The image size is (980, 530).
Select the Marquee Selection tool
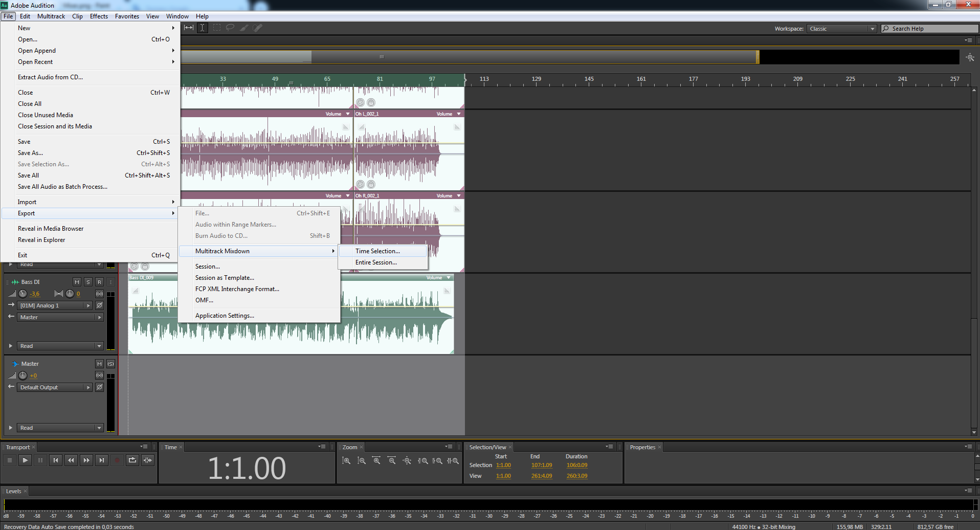point(217,28)
